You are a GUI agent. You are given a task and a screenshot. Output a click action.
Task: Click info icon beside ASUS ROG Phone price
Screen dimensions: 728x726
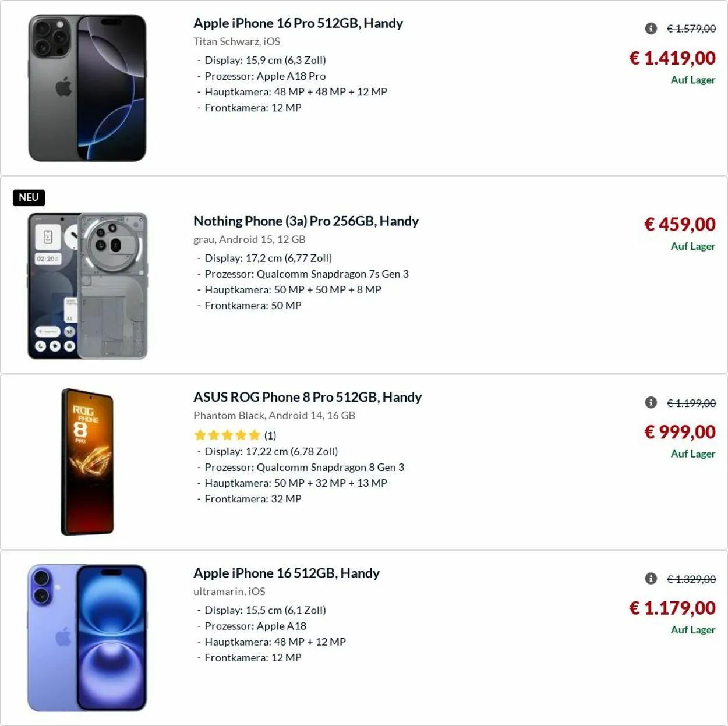point(651,403)
